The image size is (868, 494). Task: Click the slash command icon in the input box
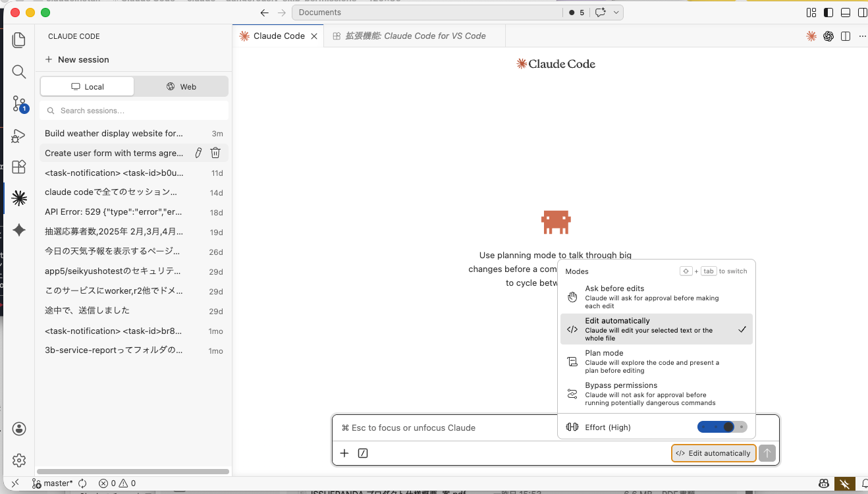[x=362, y=453]
